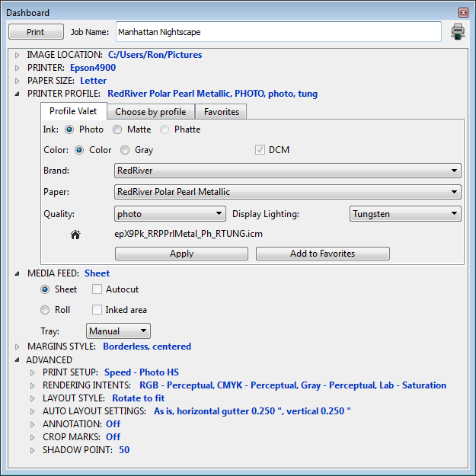The width and height of the screenshot is (476, 476).
Task: Expand the AUTO LAYOUT SETTINGS item
Action: point(32,411)
